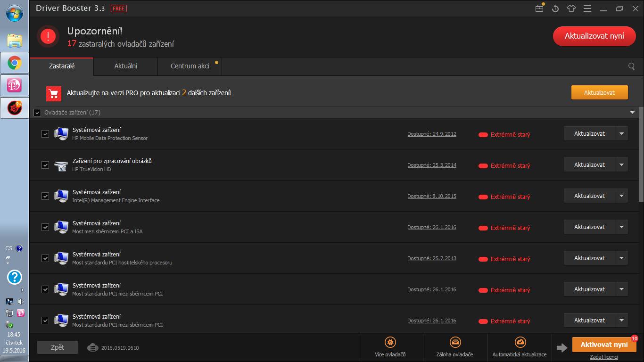Switch to Aktuální tab
Screen dimensions: 644x362
(125, 66)
